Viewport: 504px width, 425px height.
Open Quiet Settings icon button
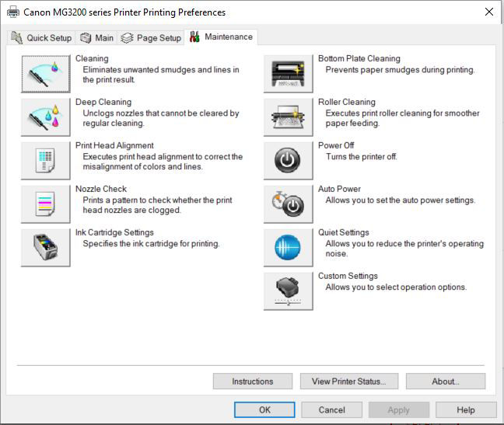pos(288,248)
